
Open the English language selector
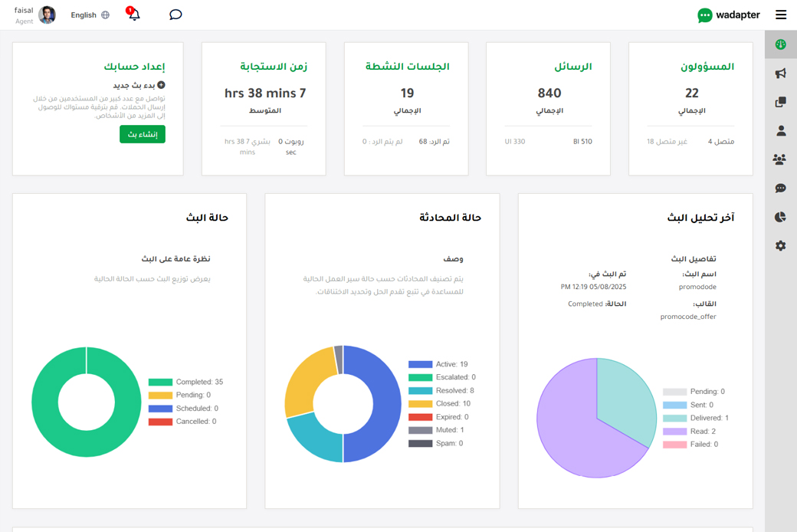coord(84,15)
